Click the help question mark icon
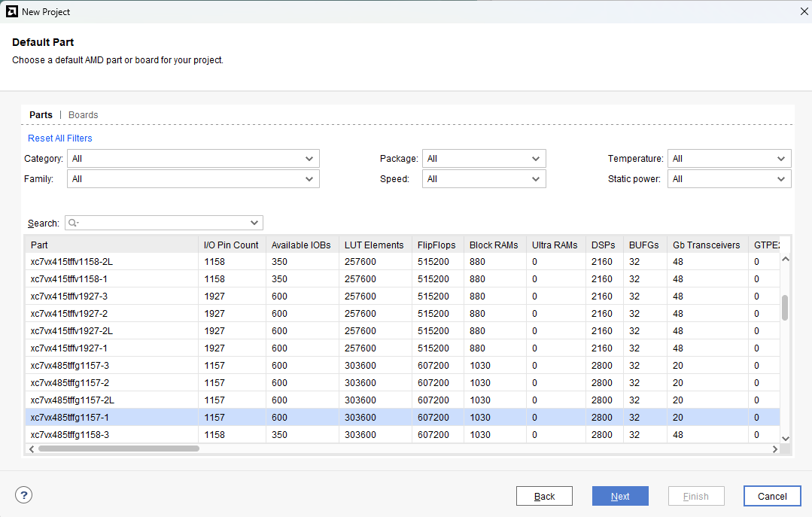Screen dimensions: 812x517 click(x=24, y=495)
